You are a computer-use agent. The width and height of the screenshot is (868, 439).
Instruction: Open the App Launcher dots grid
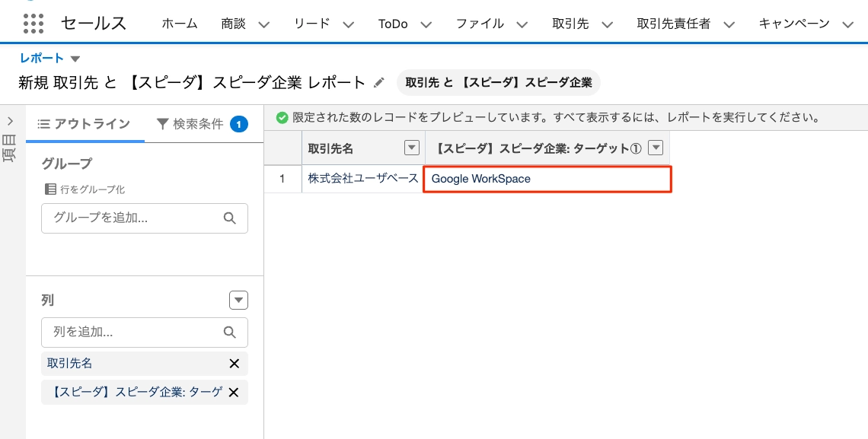coord(34,24)
